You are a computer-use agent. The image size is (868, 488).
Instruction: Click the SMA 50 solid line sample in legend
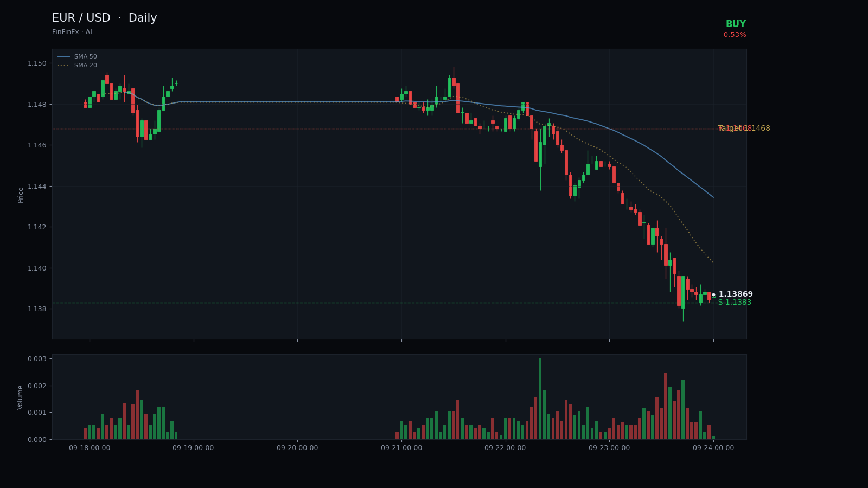point(63,57)
